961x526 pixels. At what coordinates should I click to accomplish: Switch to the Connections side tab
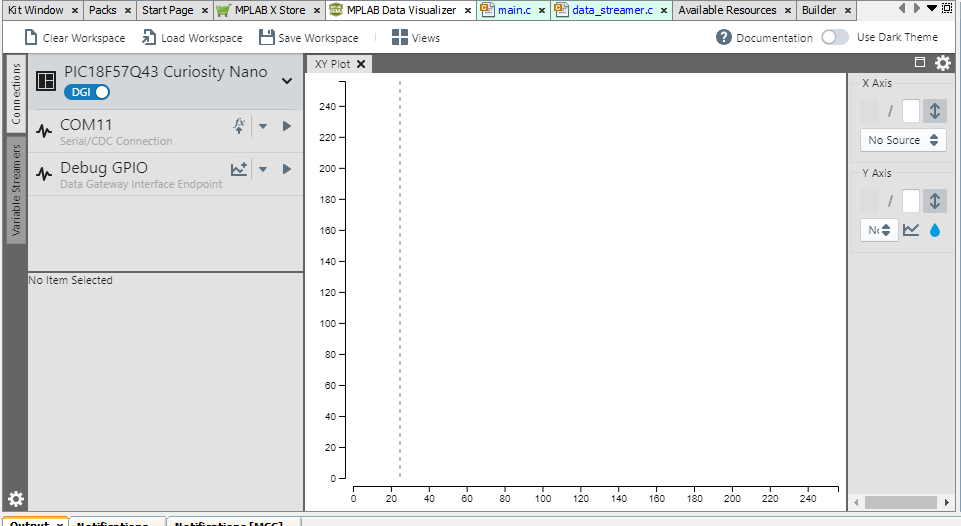(x=16, y=93)
